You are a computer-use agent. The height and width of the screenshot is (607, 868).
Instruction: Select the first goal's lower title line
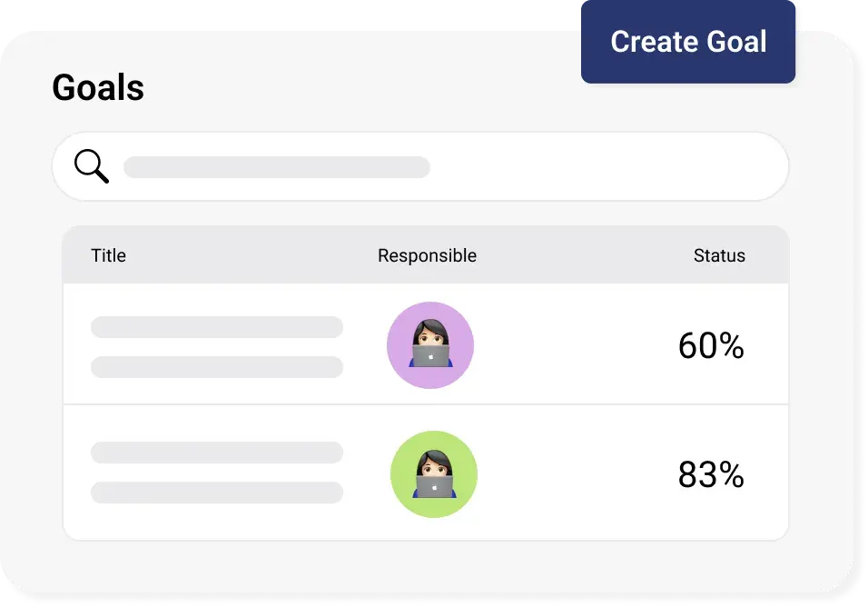coord(217,367)
